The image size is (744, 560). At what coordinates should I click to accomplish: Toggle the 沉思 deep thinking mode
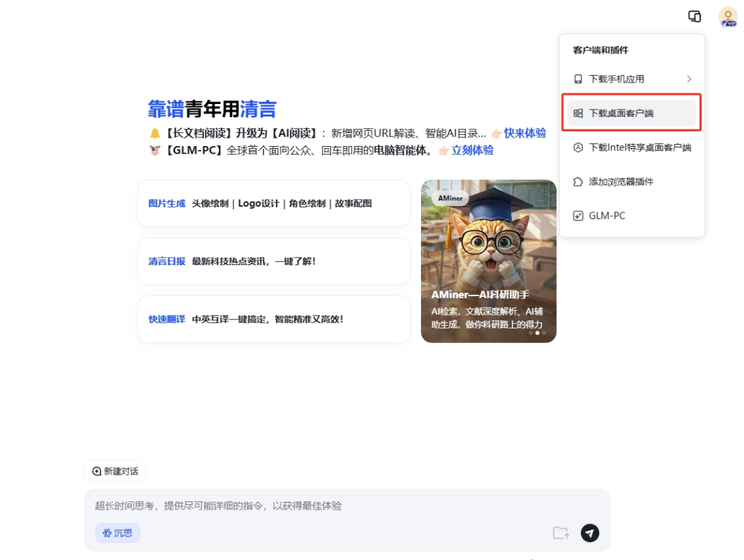point(118,533)
